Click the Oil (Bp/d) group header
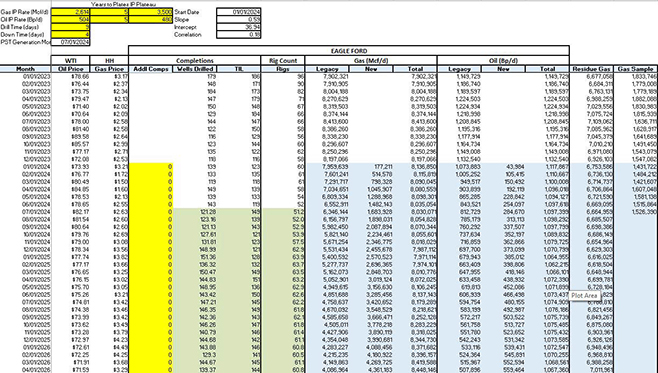Screen dimensions: 658x373 coord(503,61)
